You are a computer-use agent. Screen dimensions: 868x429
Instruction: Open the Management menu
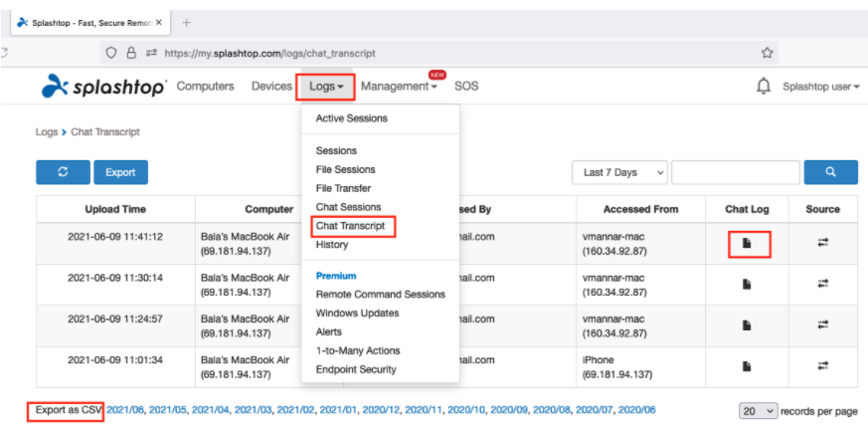[x=399, y=87]
